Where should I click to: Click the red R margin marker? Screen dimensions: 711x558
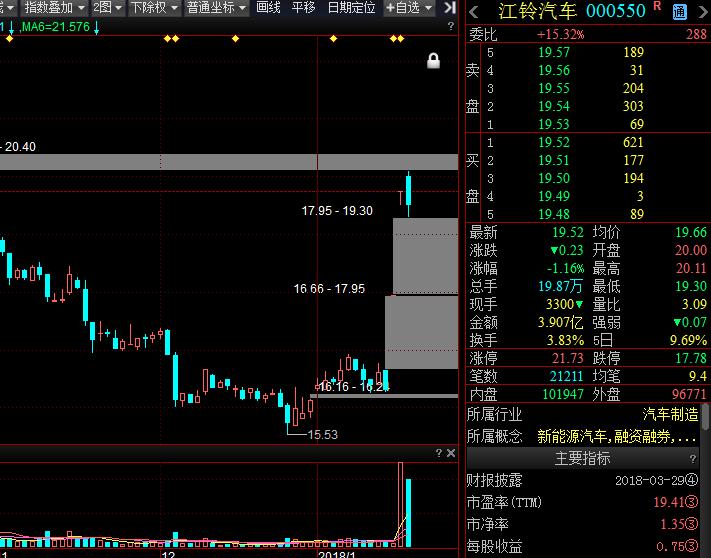tap(657, 6)
